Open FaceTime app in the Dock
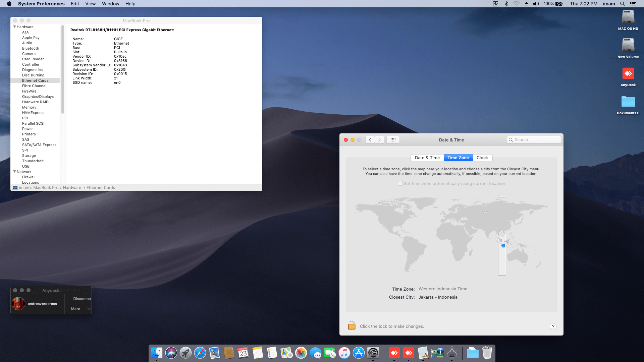644x362 pixels. (330, 353)
